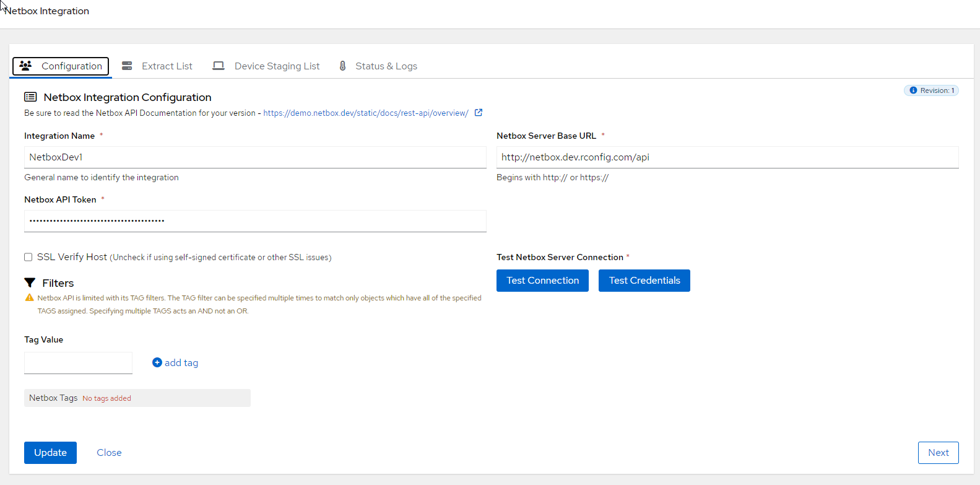Click the Extract List server icon
Viewport: 980px width, 485px height.
127,66
